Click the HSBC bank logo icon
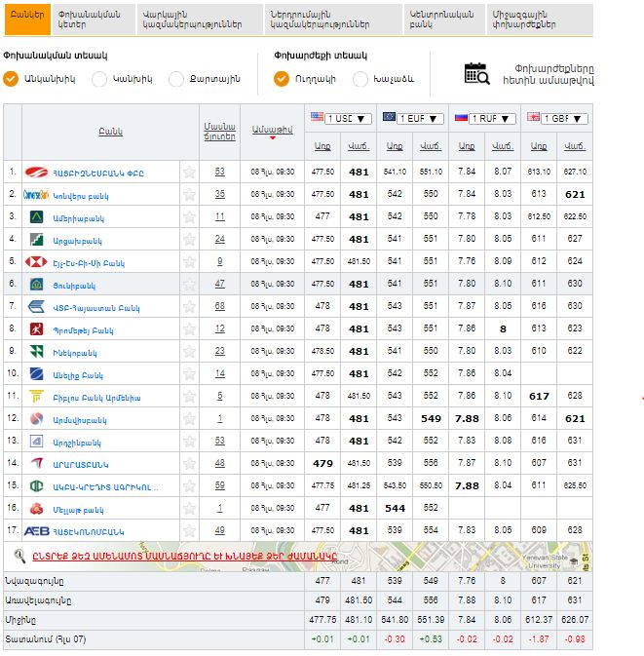Screen dimensions: 644x656 pyautogui.click(x=36, y=261)
